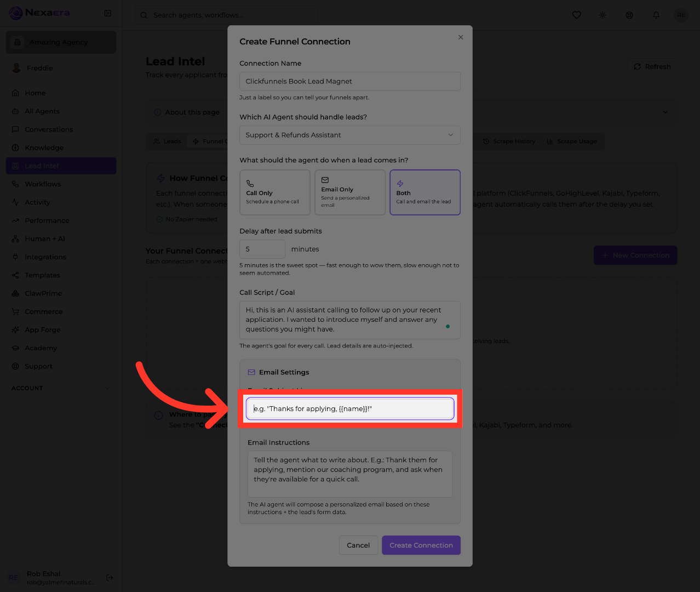This screenshot has height=592, width=700.
Task: Click the sidebar collapse icon beside the Nexaera logo
Action: [x=108, y=13]
